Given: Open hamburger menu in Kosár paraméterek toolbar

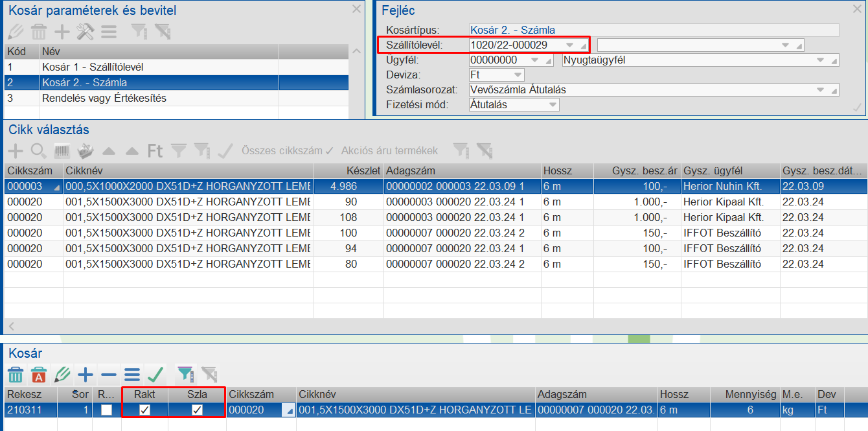Looking at the screenshot, I should pyautogui.click(x=108, y=31).
